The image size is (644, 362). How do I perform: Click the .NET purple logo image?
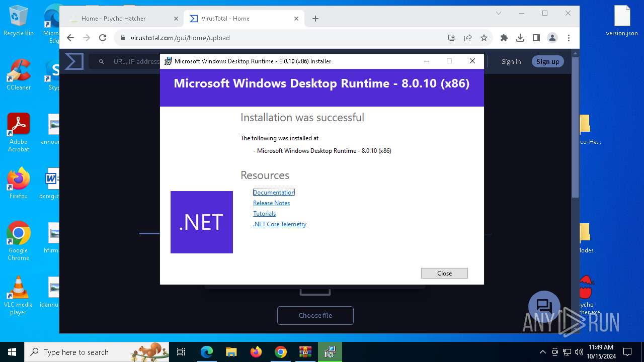click(x=202, y=222)
